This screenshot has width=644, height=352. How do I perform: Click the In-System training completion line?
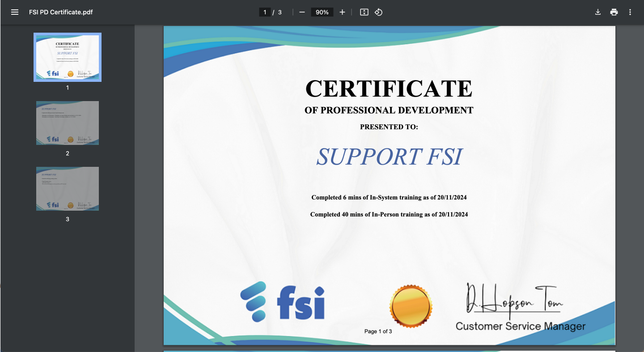pyautogui.click(x=389, y=197)
